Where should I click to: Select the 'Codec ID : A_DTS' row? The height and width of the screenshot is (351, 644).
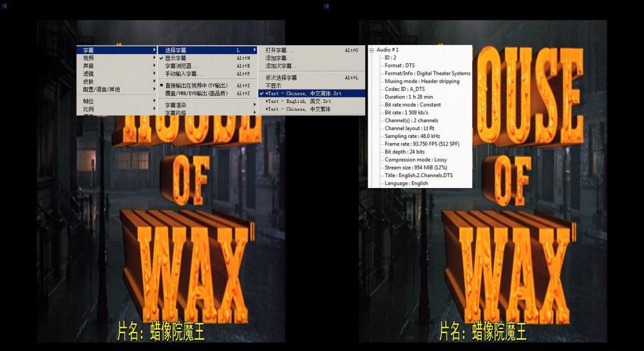click(x=404, y=89)
